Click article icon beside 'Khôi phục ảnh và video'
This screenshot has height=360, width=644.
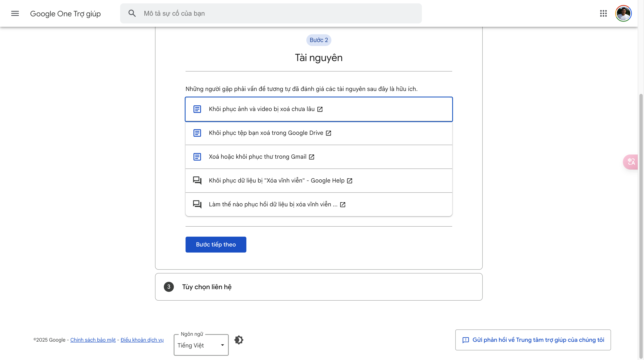tap(197, 109)
